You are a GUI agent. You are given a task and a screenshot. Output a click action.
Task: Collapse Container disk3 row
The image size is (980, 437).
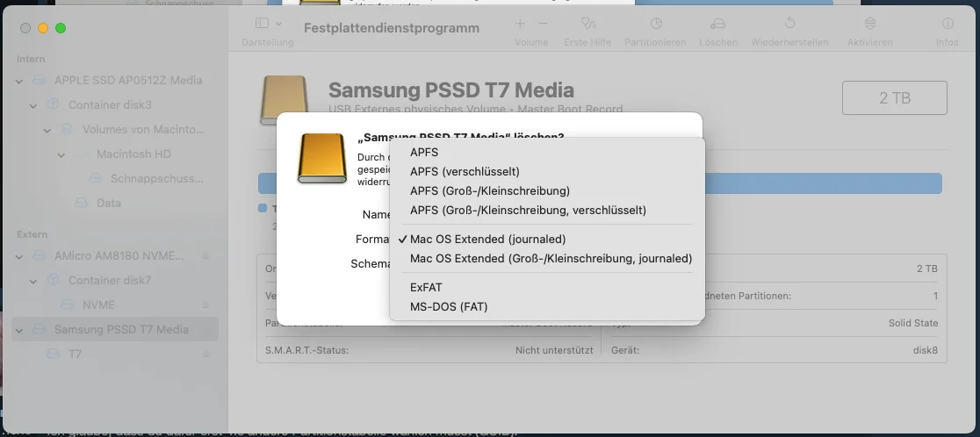(x=33, y=106)
